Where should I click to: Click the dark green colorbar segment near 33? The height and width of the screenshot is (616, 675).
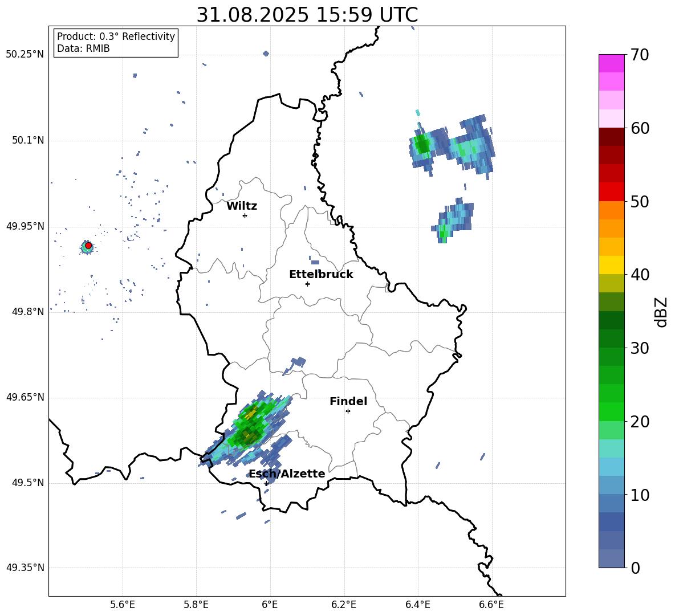(612, 320)
